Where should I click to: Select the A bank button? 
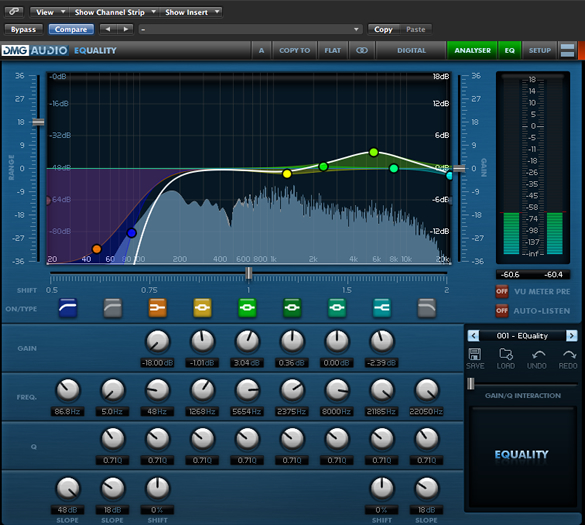[262, 50]
